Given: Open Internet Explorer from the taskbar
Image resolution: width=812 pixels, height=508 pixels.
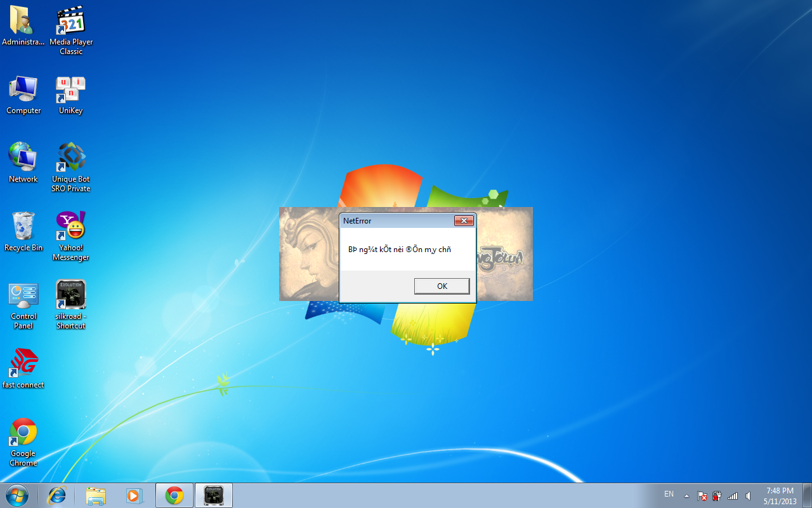Looking at the screenshot, I should [x=57, y=495].
